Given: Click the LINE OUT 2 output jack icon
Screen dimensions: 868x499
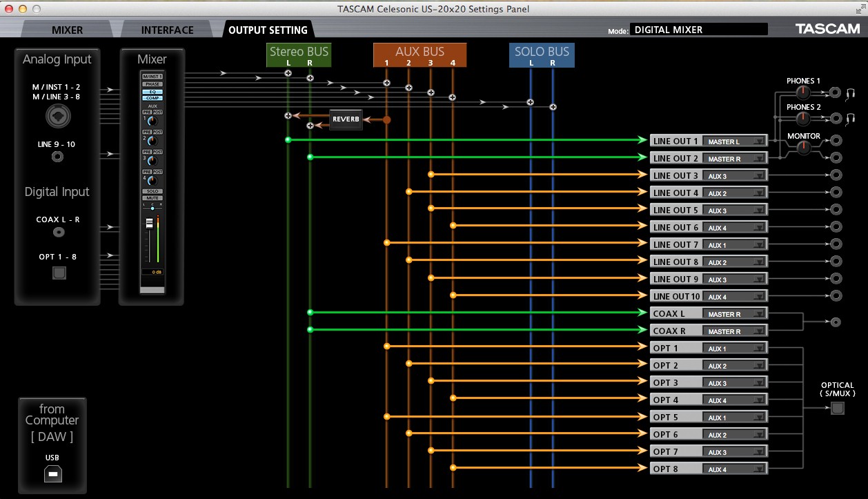Looking at the screenshot, I should pos(836,158).
